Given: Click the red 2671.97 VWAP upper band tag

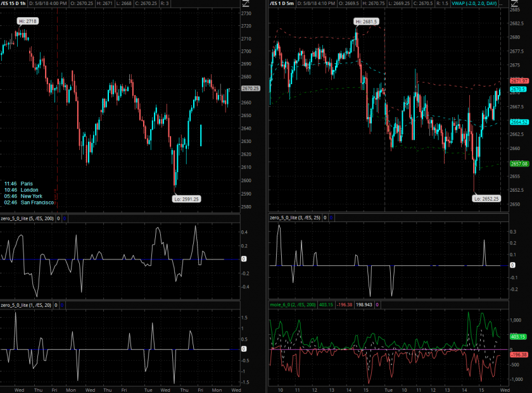Looking at the screenshot, I should 519,81.
